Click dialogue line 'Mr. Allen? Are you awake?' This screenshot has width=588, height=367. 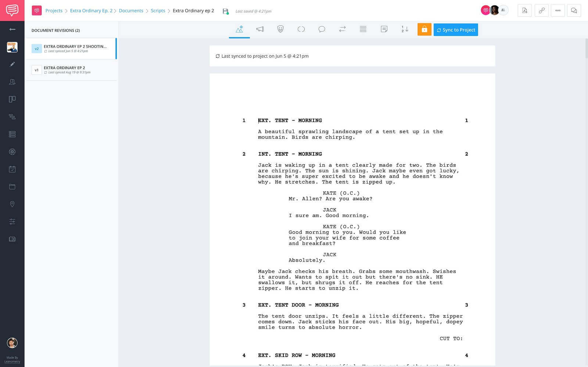click(x=330, y=199)
